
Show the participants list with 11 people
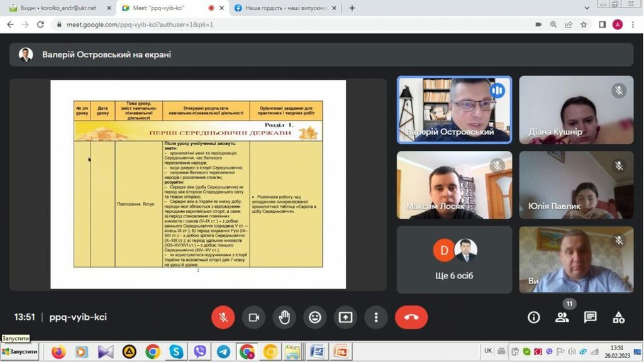562,317
